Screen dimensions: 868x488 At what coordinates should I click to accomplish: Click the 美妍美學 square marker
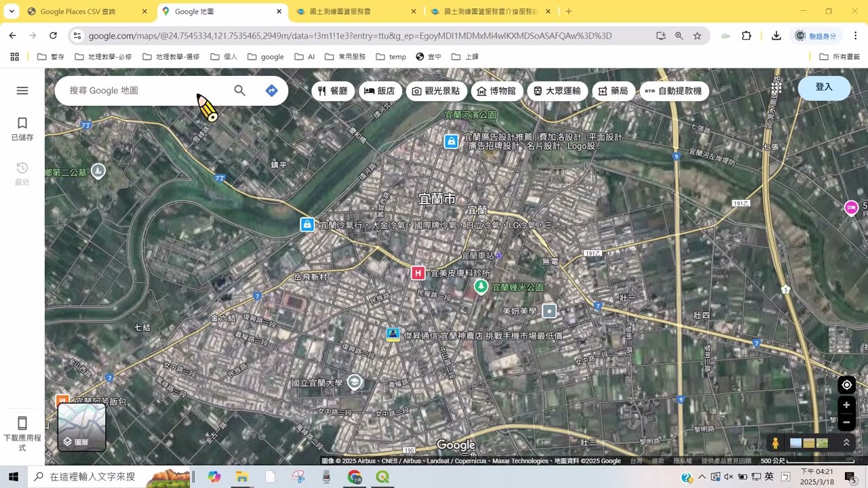tap(549, 311)
